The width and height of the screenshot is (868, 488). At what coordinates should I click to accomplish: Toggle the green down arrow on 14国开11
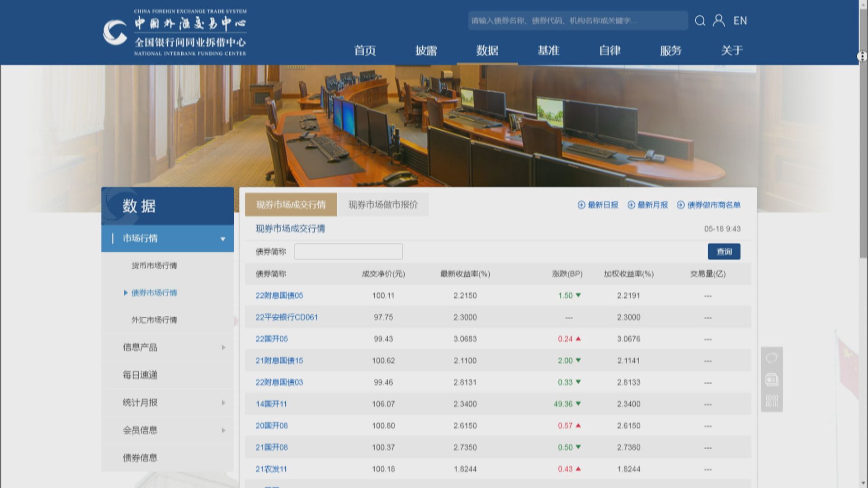tap(579, 404)
